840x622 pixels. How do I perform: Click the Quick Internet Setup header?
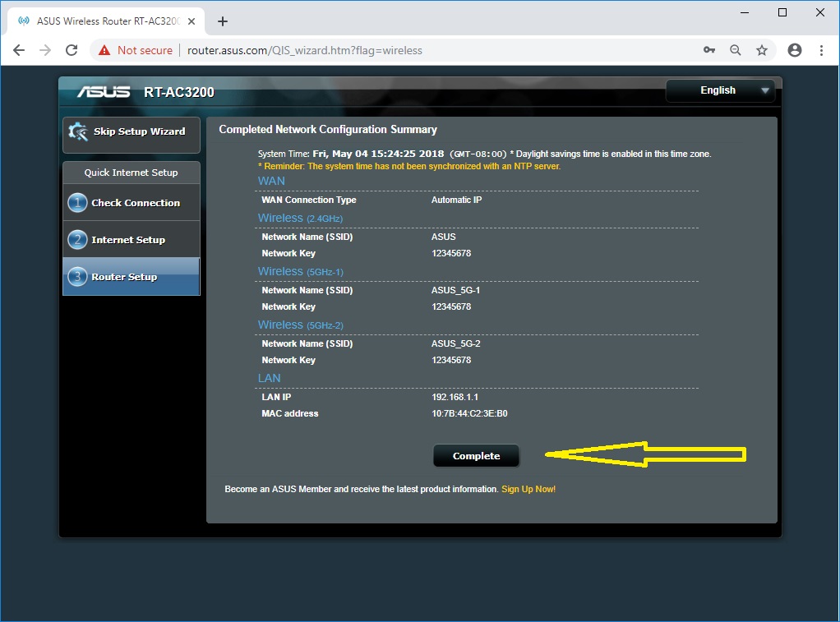132,173
